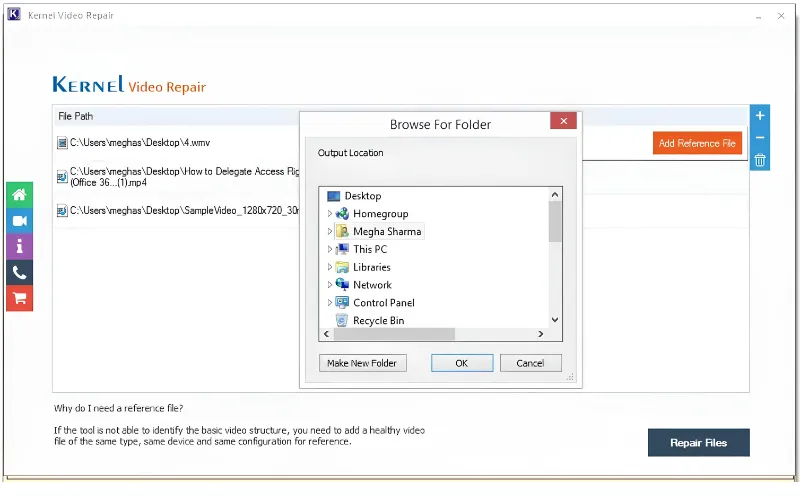This screenshot has height=500, width=800.
Task: Select the video camera sidebar icon
Action: coord(19,221)
